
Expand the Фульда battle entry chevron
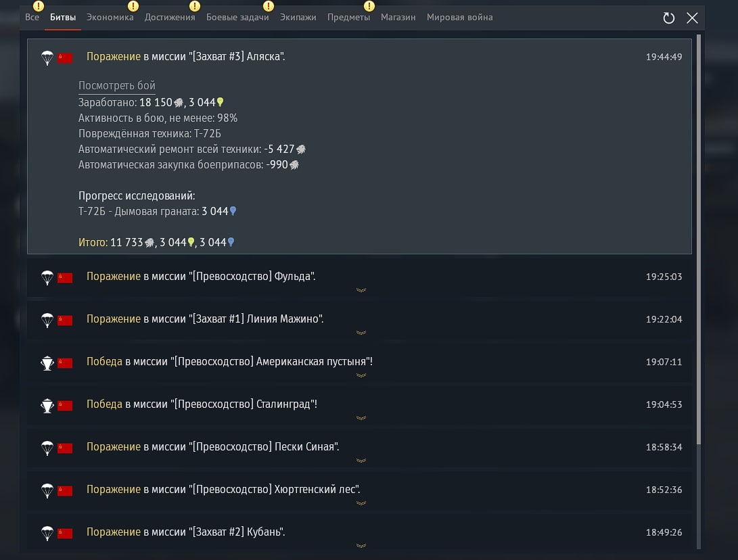click(x=361, y=290)
